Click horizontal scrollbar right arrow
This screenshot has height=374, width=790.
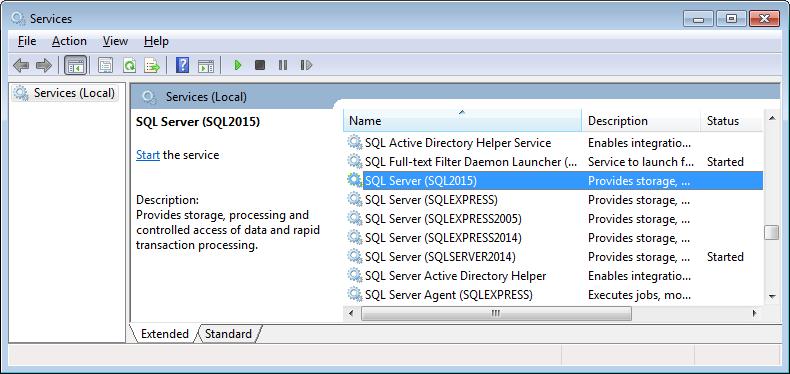click(x=755, y=313)
